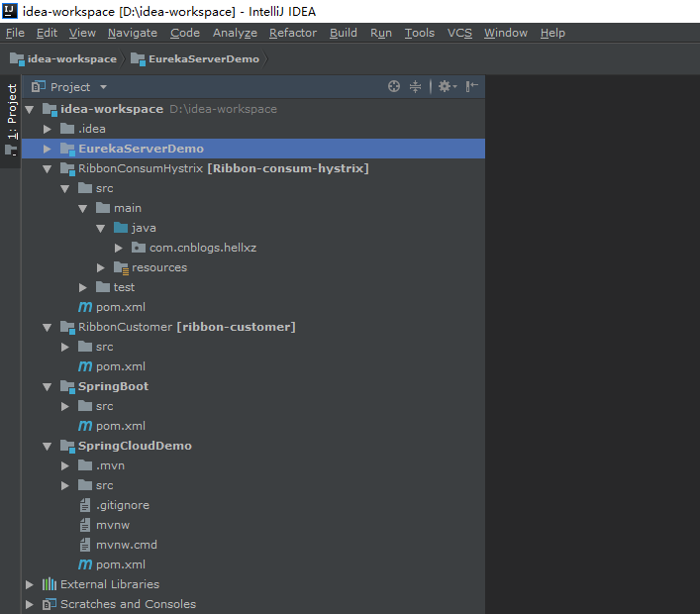Click the Hide panel icon in Project header
The width and height of the screenshot is (700, 614).
472,86
